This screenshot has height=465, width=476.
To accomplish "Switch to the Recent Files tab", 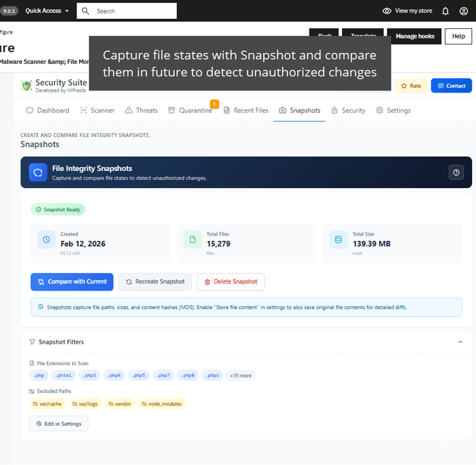I will [x=246, y=110].
